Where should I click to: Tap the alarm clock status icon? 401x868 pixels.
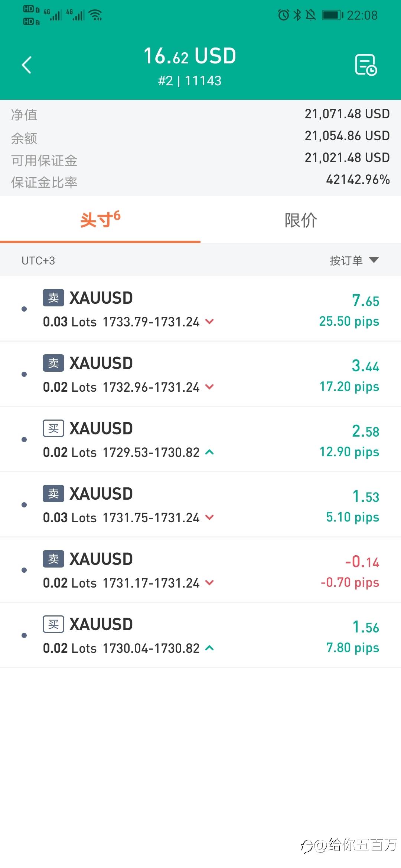283,15
